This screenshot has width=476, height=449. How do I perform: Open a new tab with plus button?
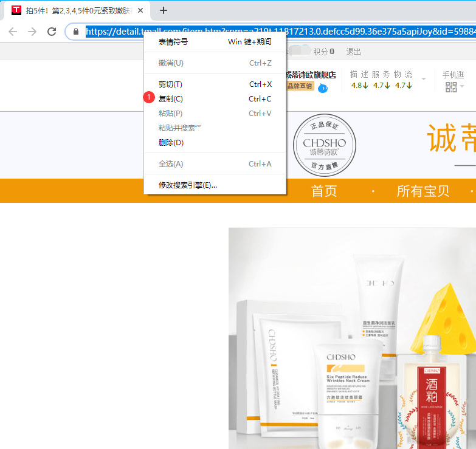pos(164,10)
